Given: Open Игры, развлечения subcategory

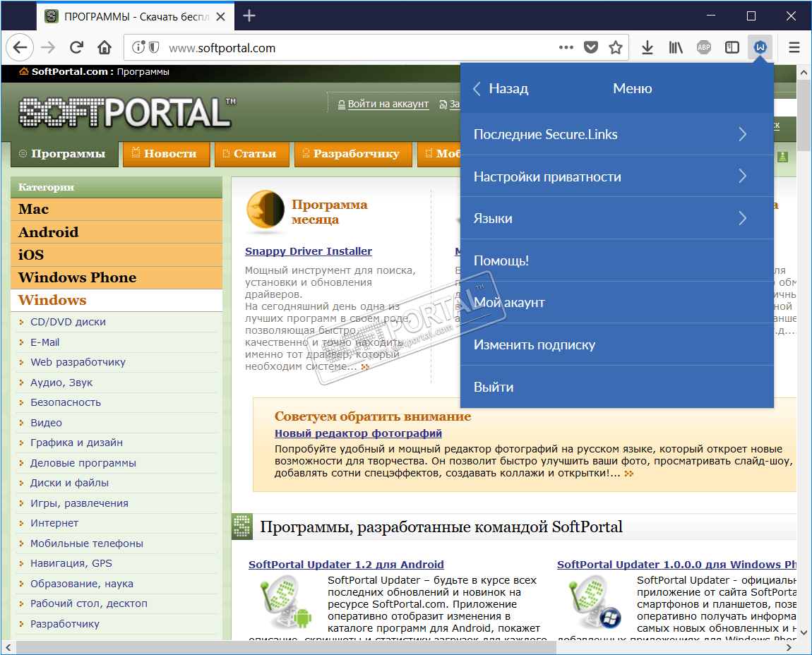Looking at the screenshot, I should click(x=79, y=503).
